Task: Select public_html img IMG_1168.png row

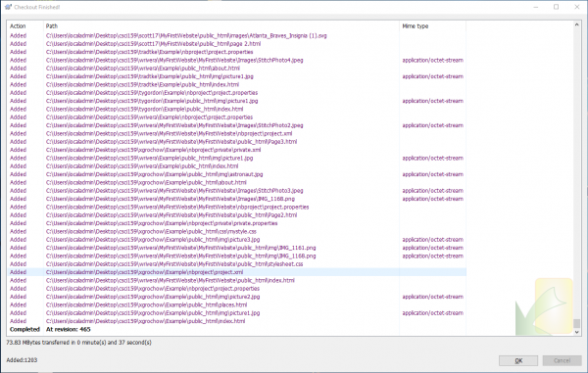Action: (x=237, y=256)
